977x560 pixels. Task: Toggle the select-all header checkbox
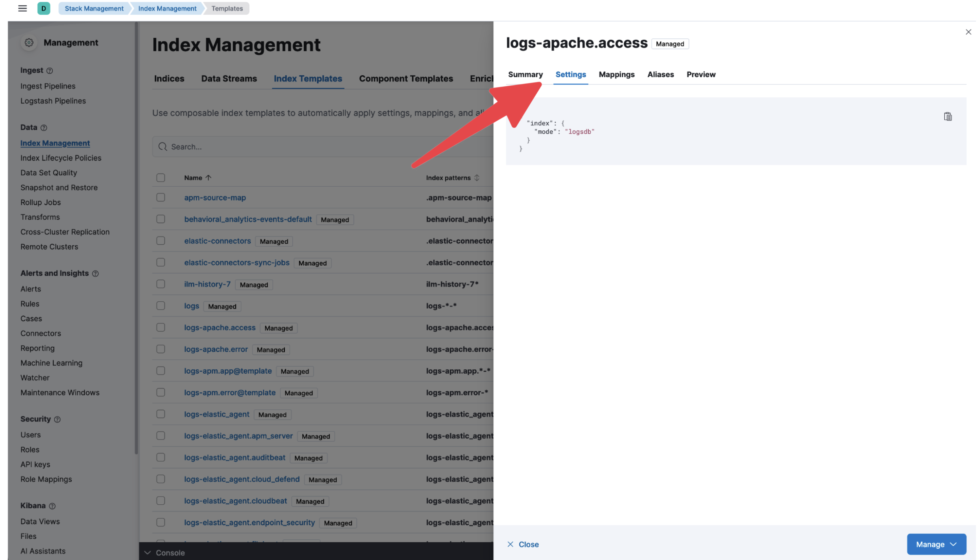point(161,178)
